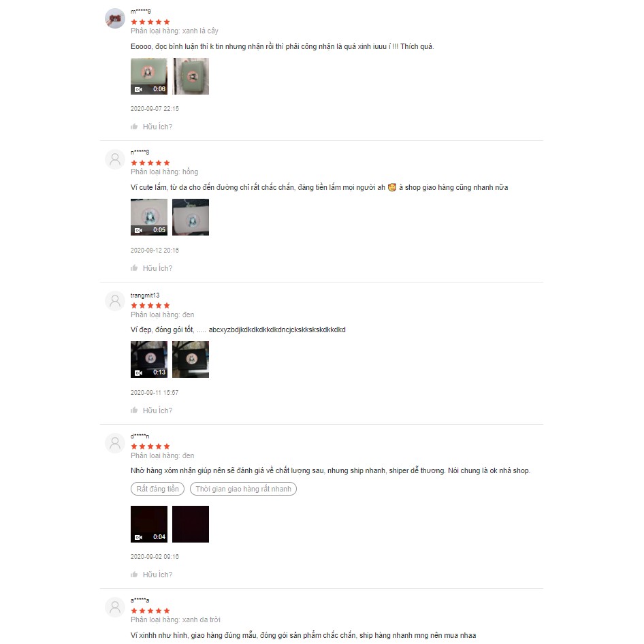Play the 0:06 green wallet video

pos(149,76)
